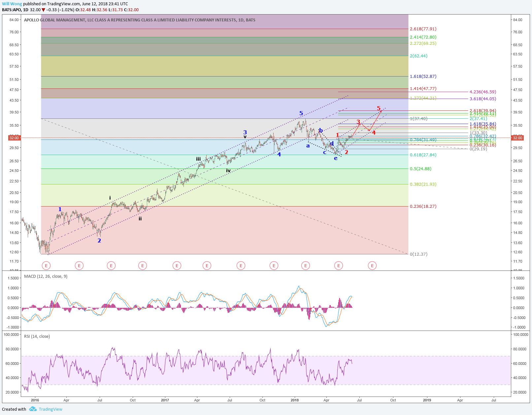Select the 1.414(47.77) Fibonacci label
Screen dimensions: 532x415
[x=423, y=89]
